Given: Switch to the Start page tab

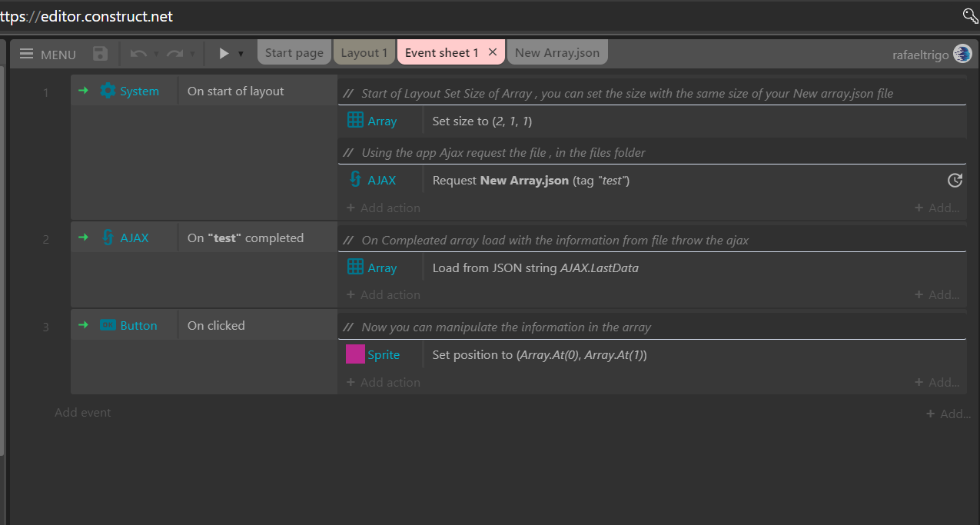Looking at the screenshot, I should 294,53.
